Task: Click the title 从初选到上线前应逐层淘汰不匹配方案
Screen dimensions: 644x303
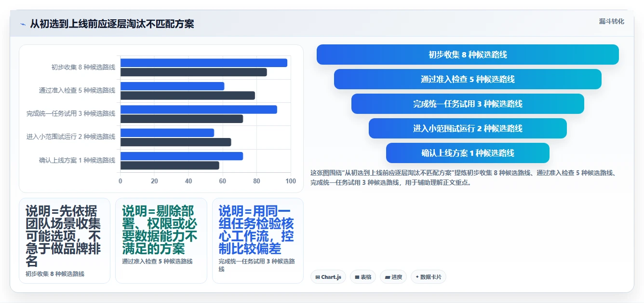Action: coord(112,24)
